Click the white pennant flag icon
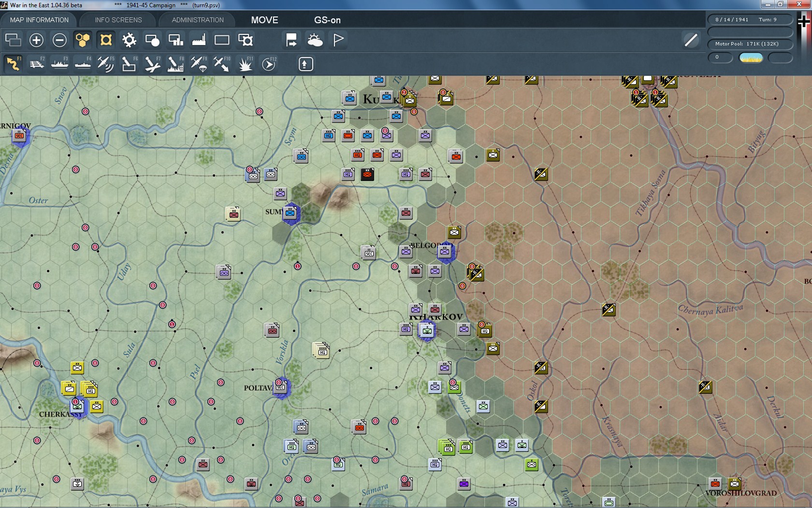Viewport: 812px width, 508px height. 338,40
